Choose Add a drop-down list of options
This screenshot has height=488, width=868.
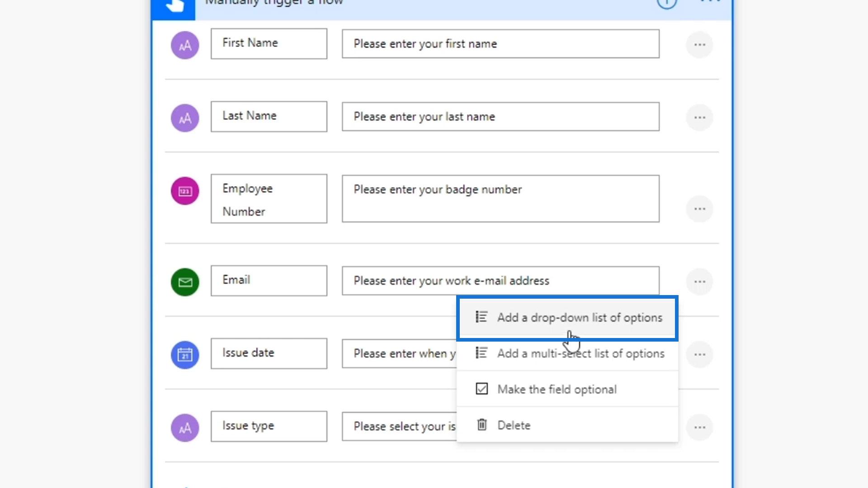click(x=579, y=318)
